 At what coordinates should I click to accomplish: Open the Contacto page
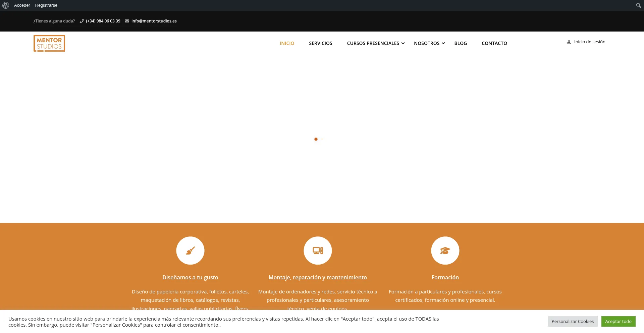pos(494,43)
